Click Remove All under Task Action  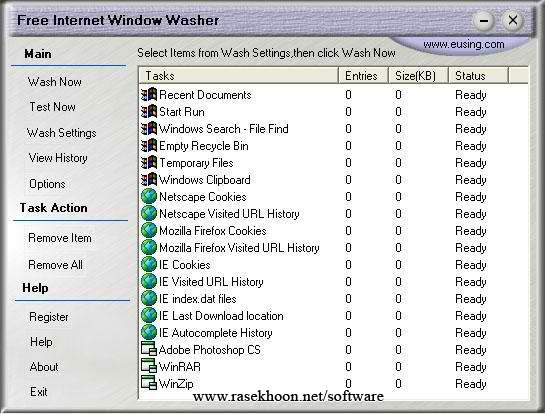[x=55, y=265]
